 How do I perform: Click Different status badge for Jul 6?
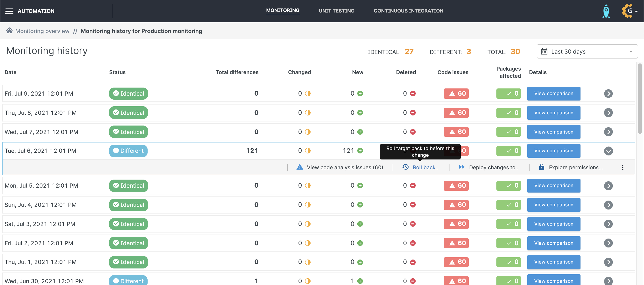pyautogui.click(x=128, y=151)
